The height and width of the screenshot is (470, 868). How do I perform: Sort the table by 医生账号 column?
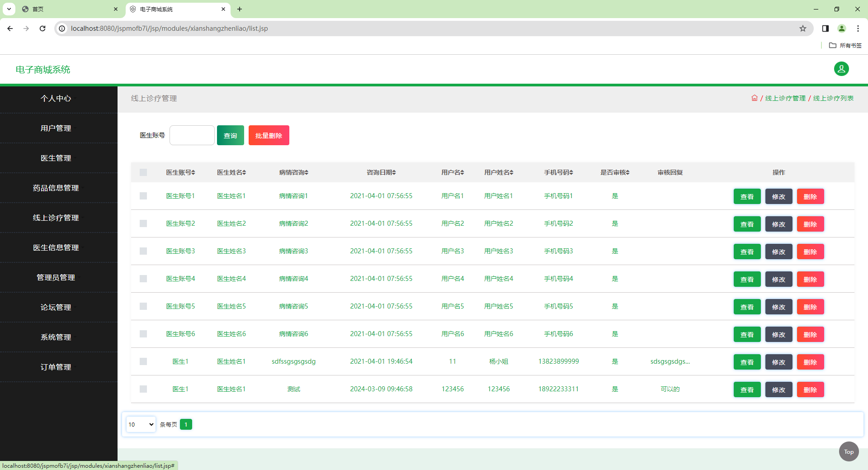(x=180, y=172)
